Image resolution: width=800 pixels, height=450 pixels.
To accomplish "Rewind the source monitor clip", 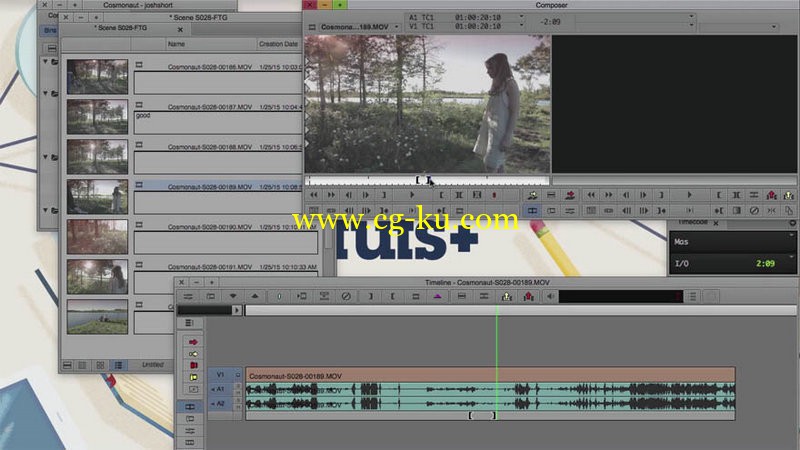I will pos(314,195).
